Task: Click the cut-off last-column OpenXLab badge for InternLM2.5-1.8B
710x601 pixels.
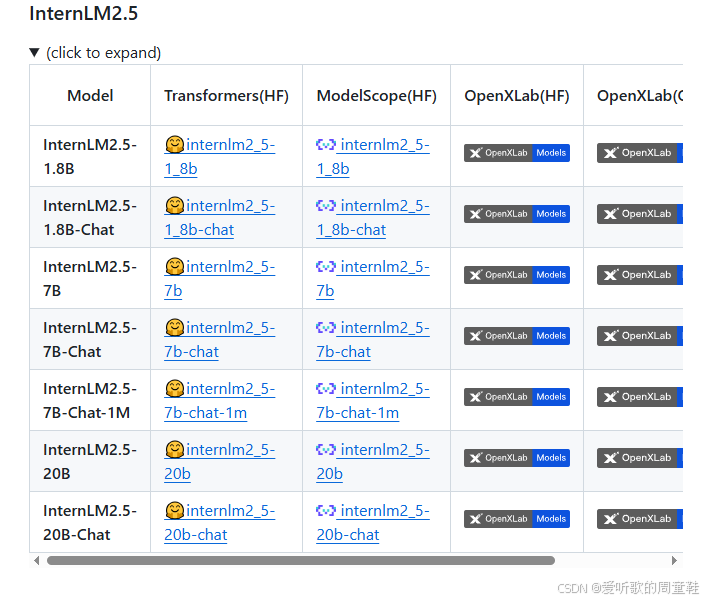Action: (640, 153)
